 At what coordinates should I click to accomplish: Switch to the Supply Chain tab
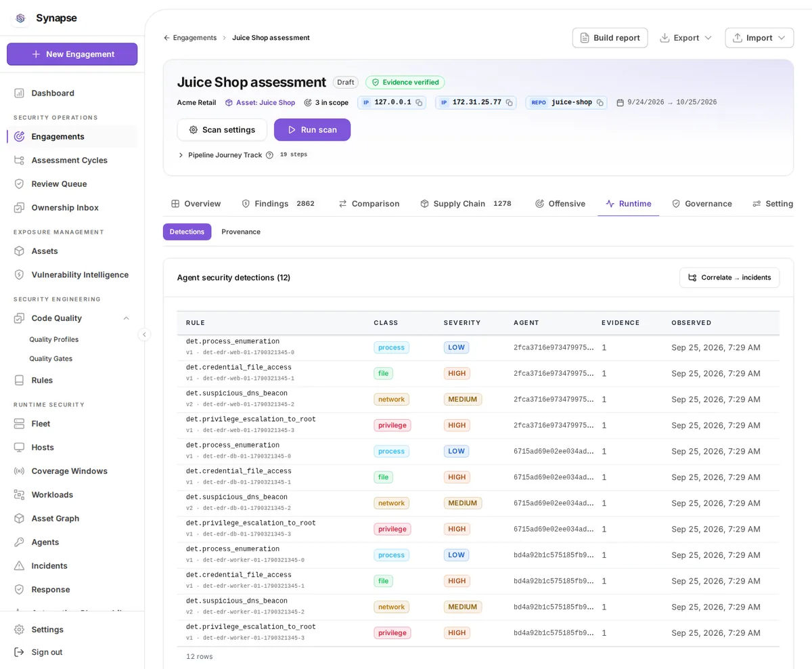[466, 204]
